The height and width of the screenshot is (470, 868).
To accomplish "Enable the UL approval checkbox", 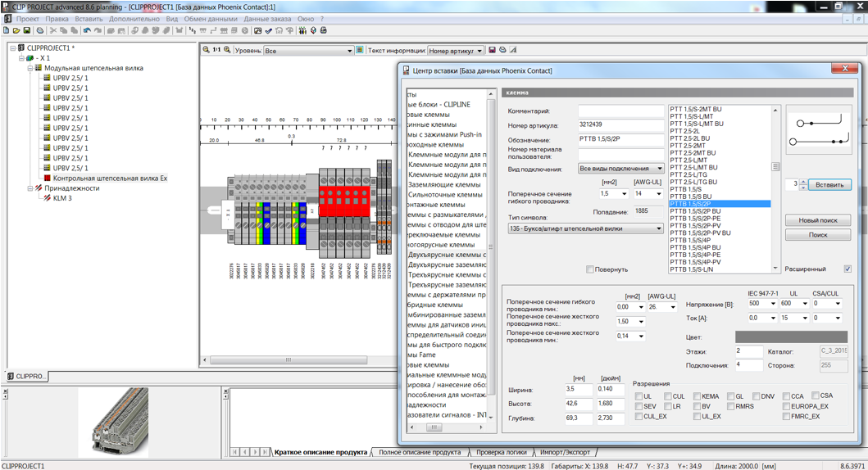I will 639,396.
